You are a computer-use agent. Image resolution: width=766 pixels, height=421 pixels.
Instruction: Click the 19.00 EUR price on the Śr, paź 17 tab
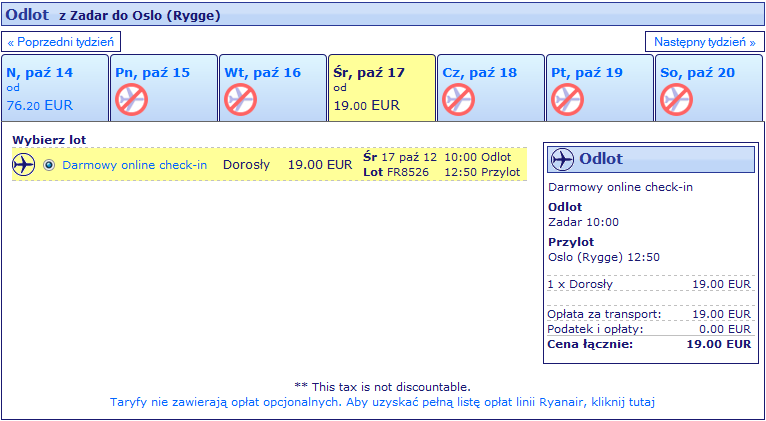point(366,105)
